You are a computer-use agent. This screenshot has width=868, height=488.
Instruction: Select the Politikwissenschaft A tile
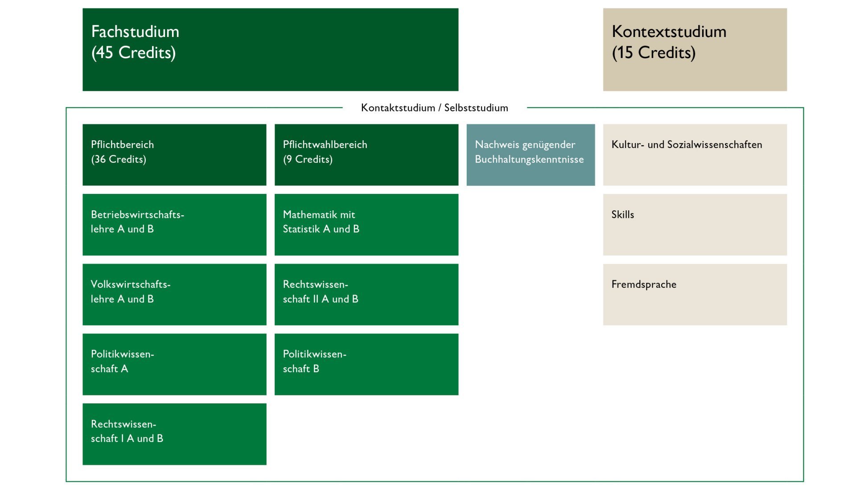click(x=174, y=364)
